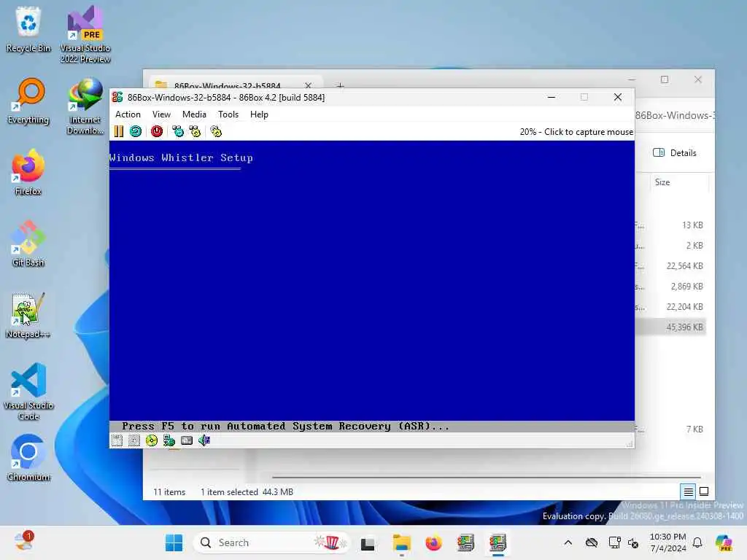
Task: Select the Everything desktop shortcut
Action: [x=28, y=101]
